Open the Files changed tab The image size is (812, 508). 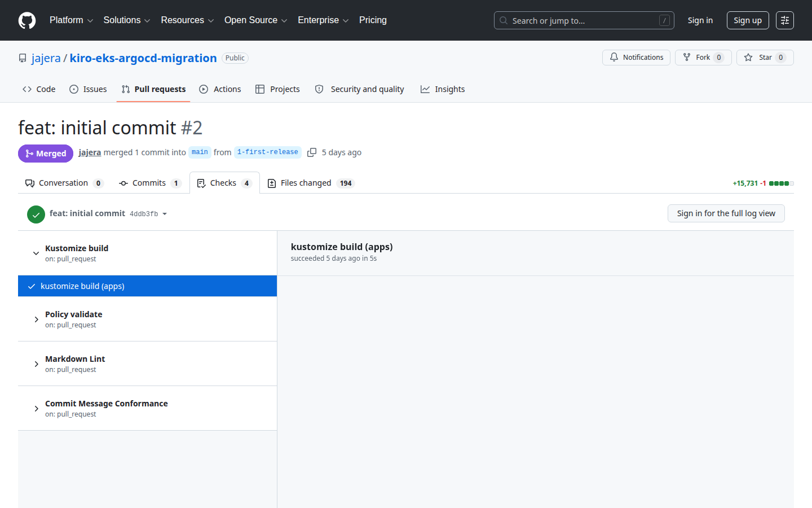[x=311, y=183]
